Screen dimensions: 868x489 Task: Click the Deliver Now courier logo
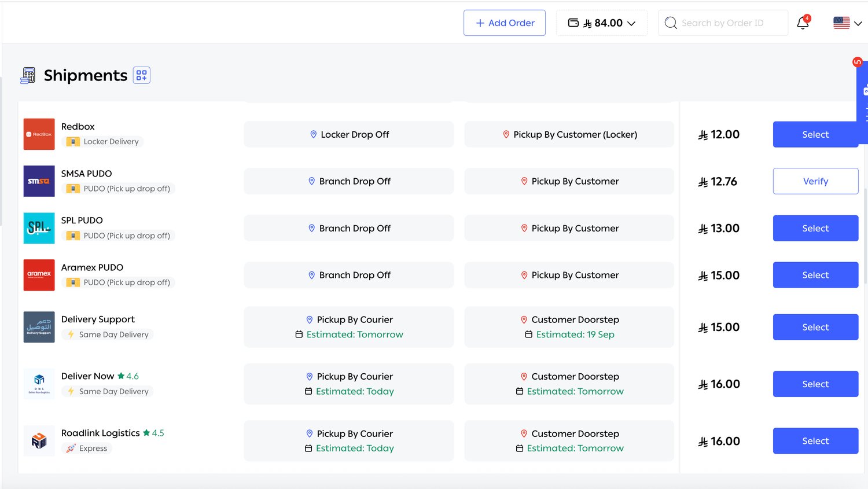tap(39, 384)
